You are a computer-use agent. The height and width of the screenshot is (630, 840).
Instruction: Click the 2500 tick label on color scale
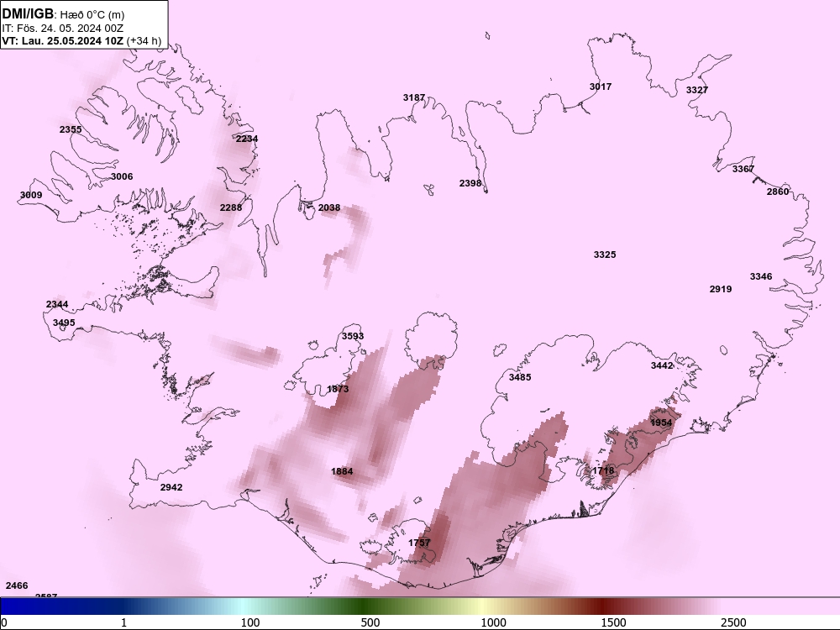733,622
